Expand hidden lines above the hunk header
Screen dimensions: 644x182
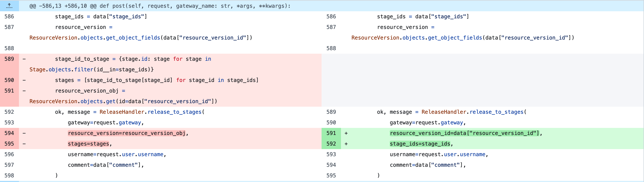pos(9,6)
